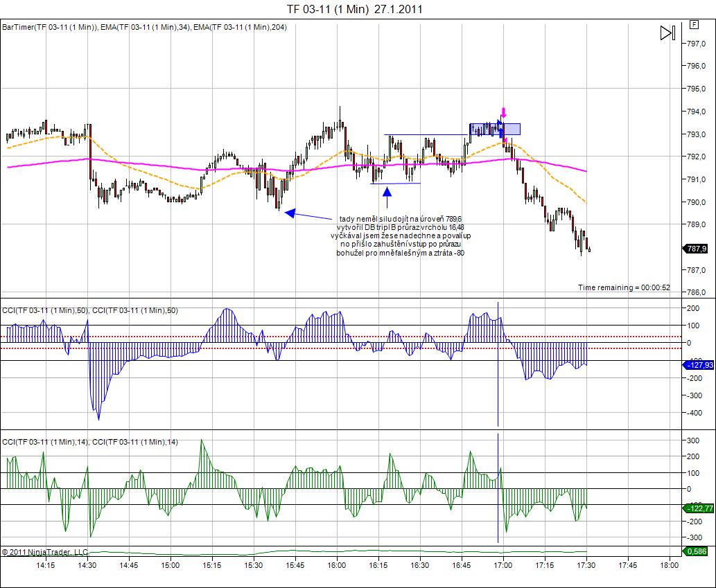This screenshot has height=588, width=716.
Task: Click the 0,586 indicator value marker
Action: tap(697, 551)
